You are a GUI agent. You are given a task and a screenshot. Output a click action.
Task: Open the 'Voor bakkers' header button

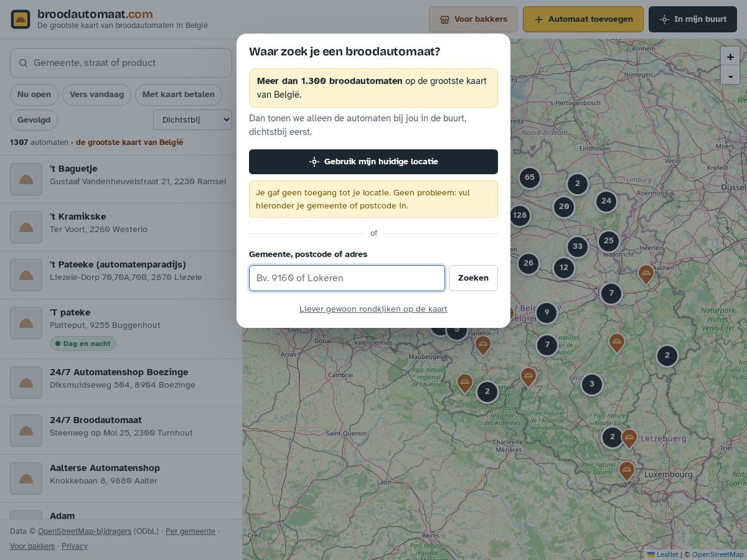pyautogui.click(x=473, y=19)
